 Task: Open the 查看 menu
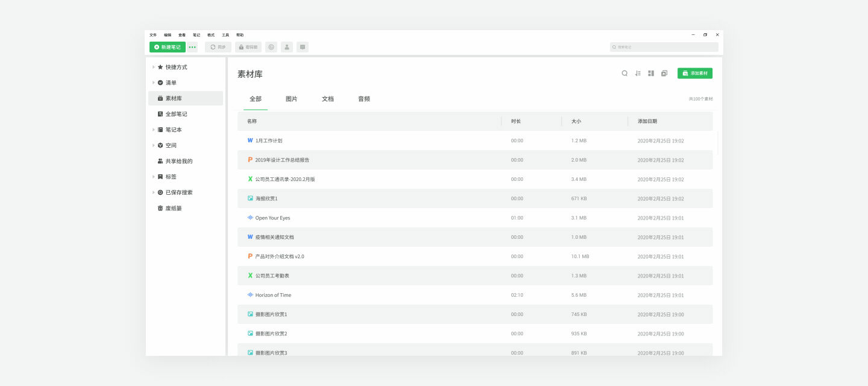click(x=182, y=35)
